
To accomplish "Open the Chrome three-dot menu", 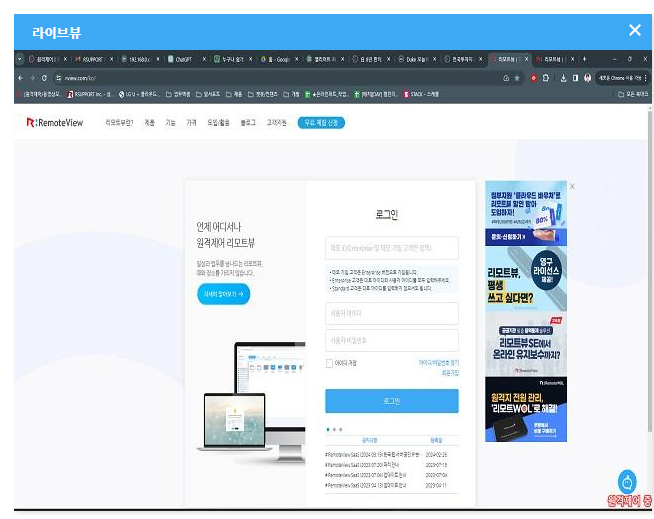I will 646,78.
